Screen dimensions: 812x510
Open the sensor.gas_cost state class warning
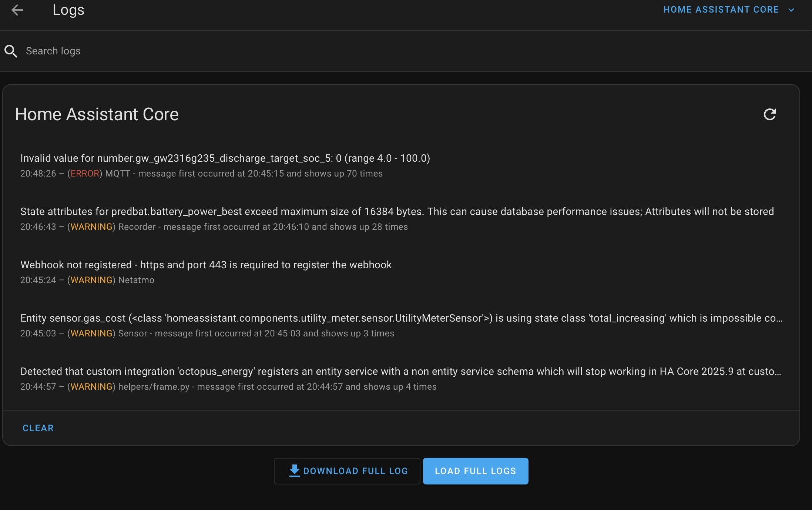(x=401, y=325)
